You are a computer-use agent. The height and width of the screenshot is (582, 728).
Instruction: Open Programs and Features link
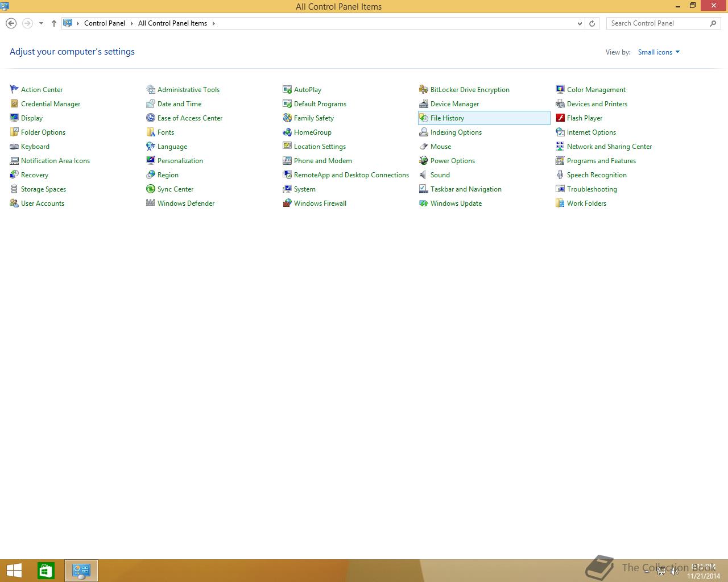coord(601,161)
